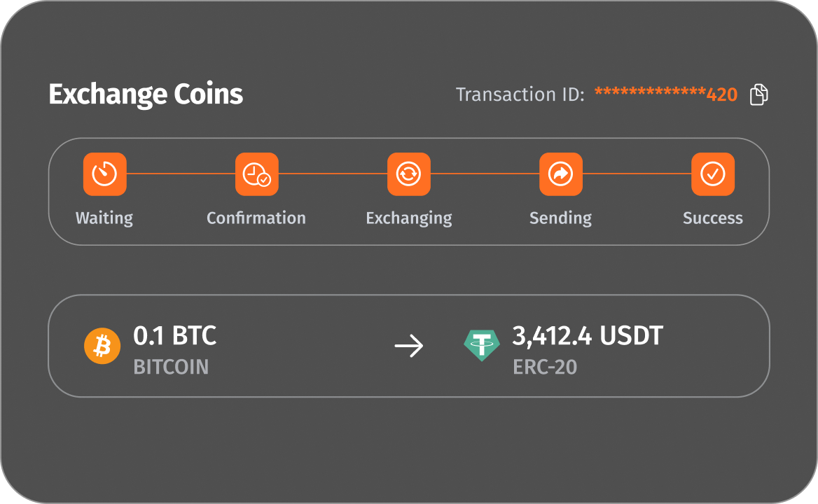
Task: Copy the transaction ID with clipboard icon
Action: pyautogui.click(x=759, y=94)
